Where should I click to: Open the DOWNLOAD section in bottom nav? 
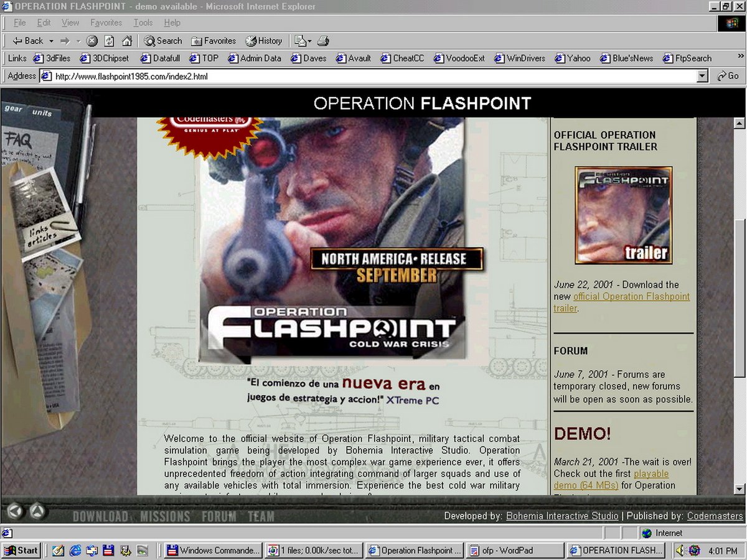tap(100, 516)
